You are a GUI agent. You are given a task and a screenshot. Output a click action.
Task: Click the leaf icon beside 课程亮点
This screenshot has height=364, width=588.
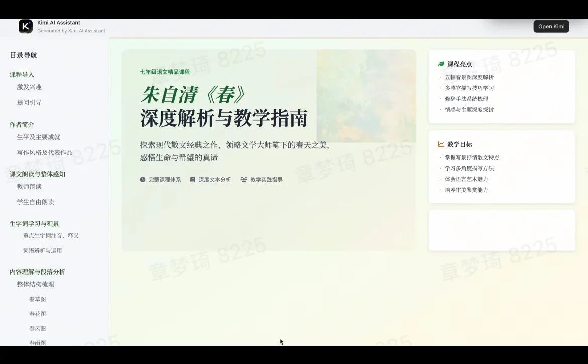point(441,64)
